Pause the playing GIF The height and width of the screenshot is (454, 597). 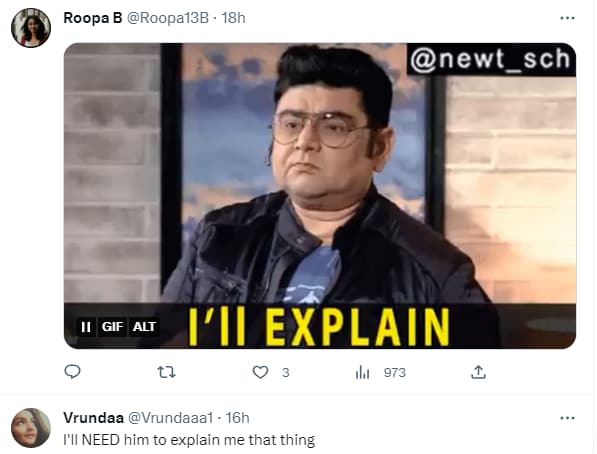[86, 327]
